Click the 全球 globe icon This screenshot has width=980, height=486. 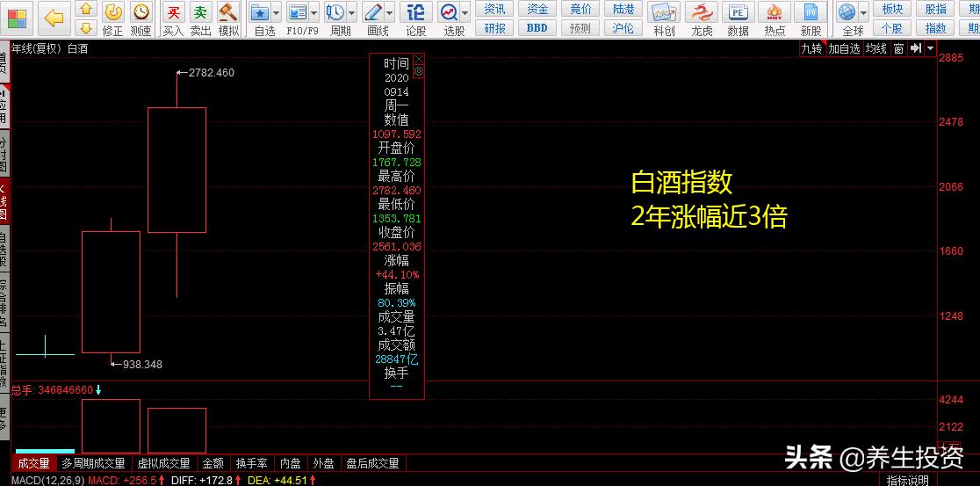pos(847,12)
